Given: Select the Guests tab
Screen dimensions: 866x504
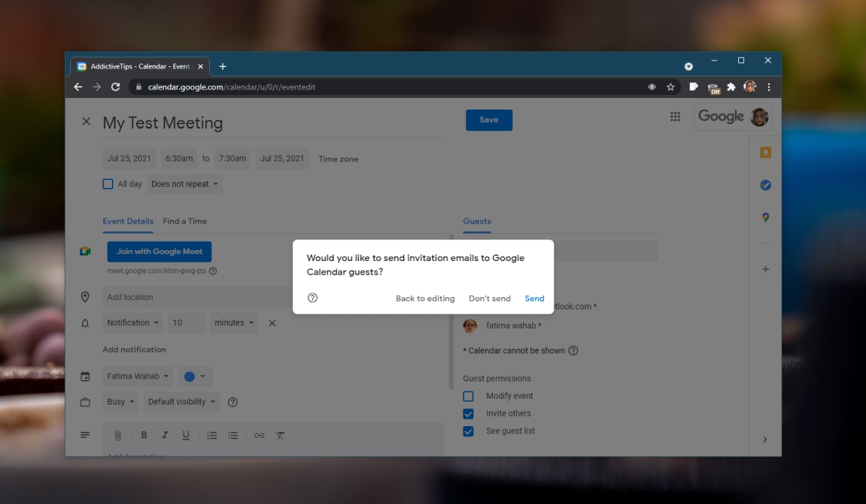Looking at the screenshot, I should pyautogui.click(x=477, y=221).
